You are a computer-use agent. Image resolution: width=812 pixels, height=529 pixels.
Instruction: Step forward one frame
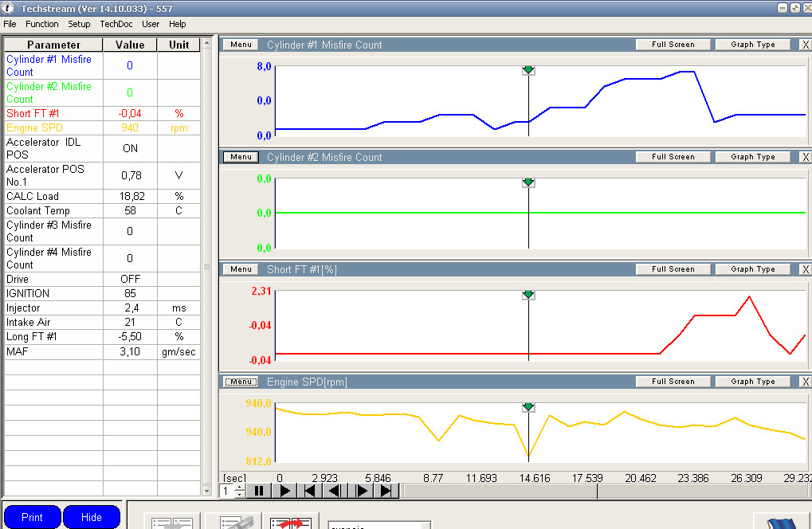coord(361,491)
